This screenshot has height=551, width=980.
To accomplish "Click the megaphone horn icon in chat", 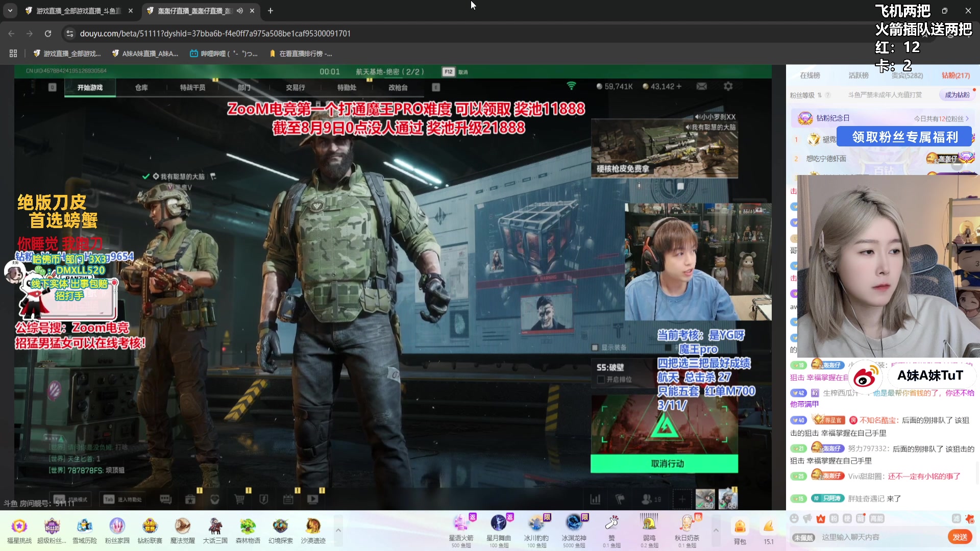I will pos(807,518).
